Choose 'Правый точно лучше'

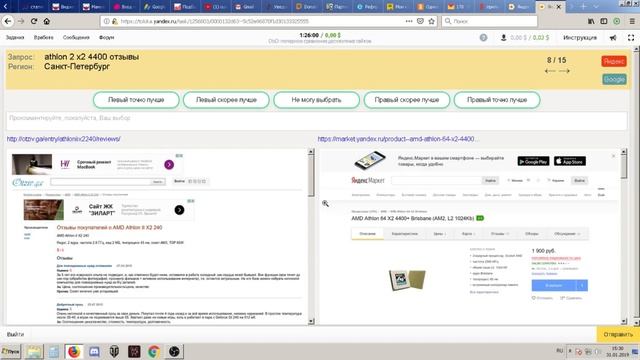tap(497, 100)
